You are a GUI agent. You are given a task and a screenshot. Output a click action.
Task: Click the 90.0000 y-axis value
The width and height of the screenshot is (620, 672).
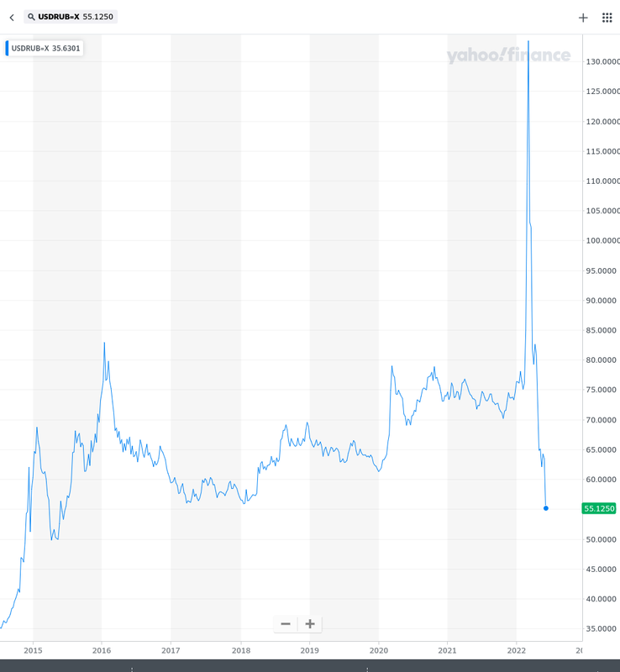602,301
